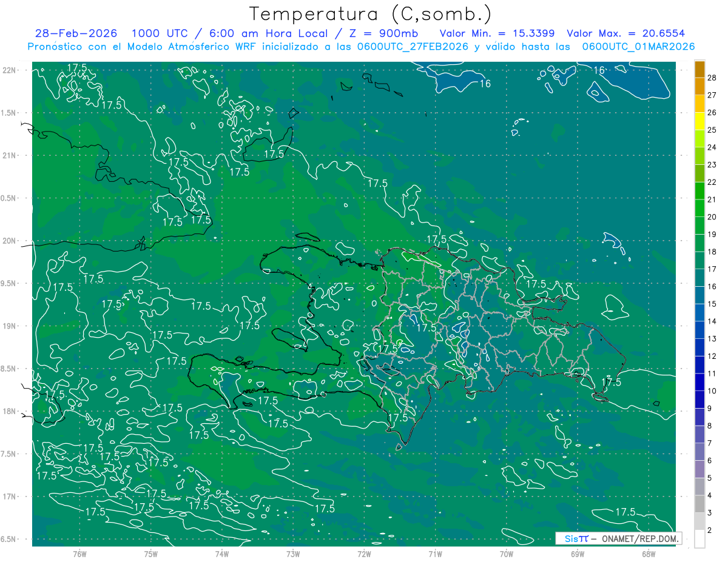
Task: Click the 'Valor Max. = 20.6554' readout
Action: coord(626,33)
